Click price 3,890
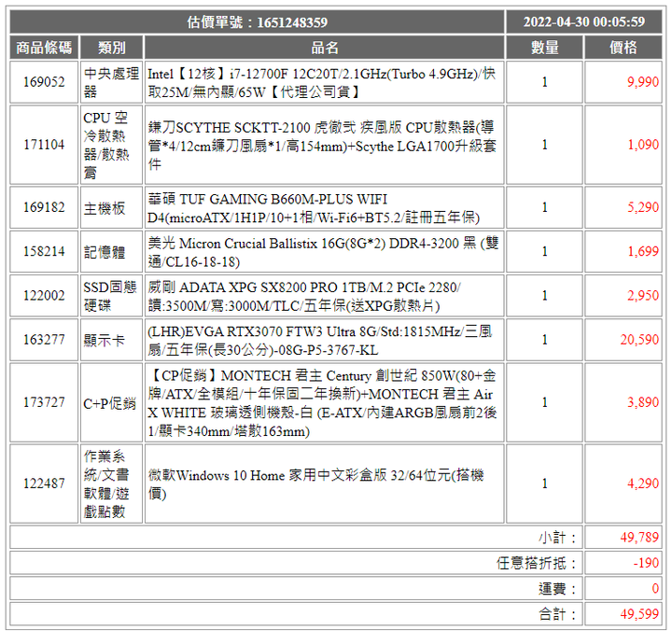This screenshot has height=631, width=672. (643, 402)
